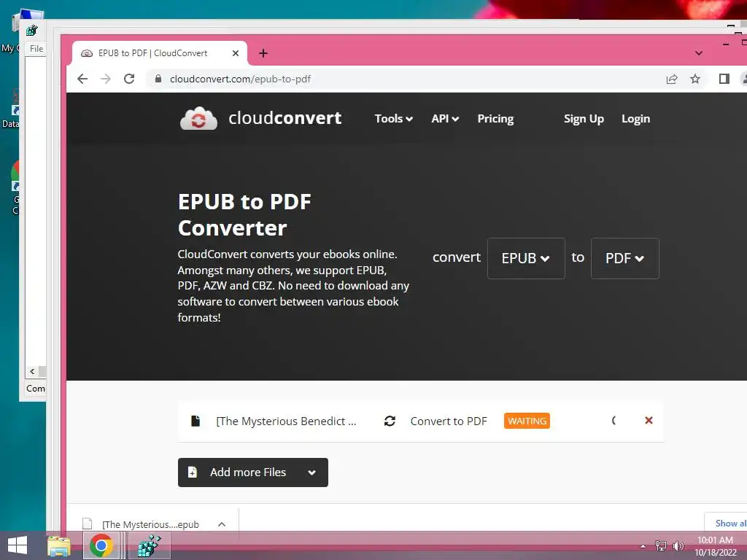Open tab search chevron in Chrome
The width and height of the screenshot is (747, 560).
698,53
